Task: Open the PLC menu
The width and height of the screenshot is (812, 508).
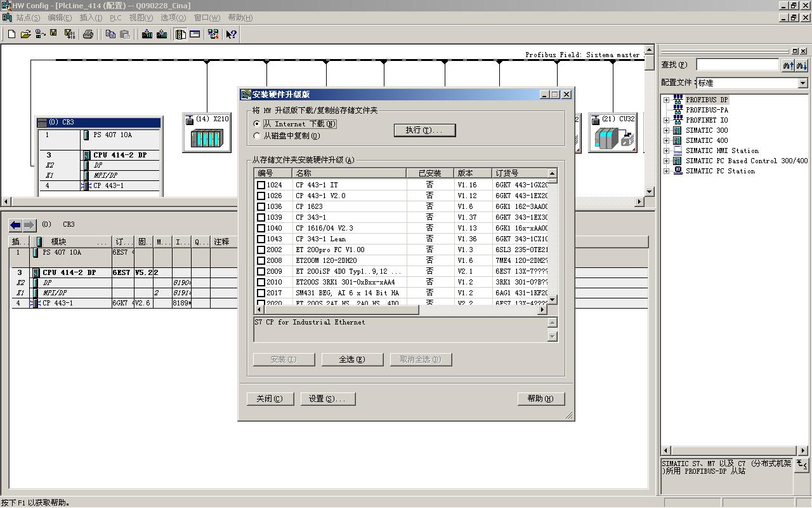Action: pos(115,18)
